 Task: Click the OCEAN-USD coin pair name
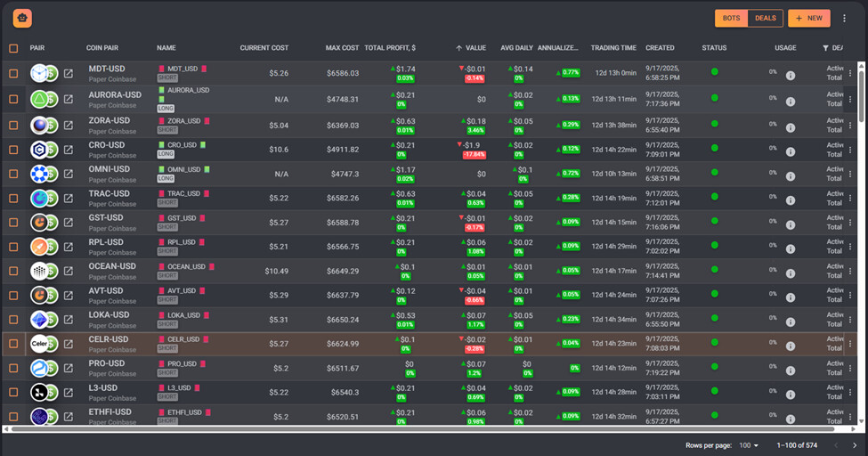click(x=112, y=266)
